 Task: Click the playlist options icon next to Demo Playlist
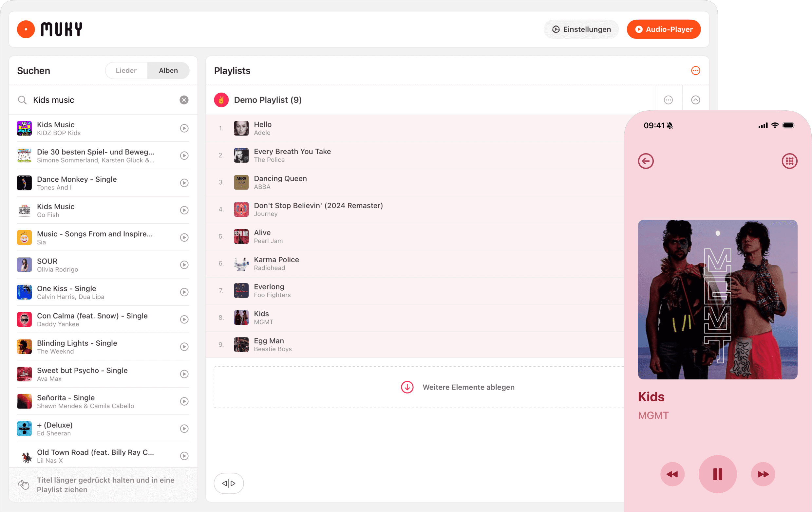668,100
